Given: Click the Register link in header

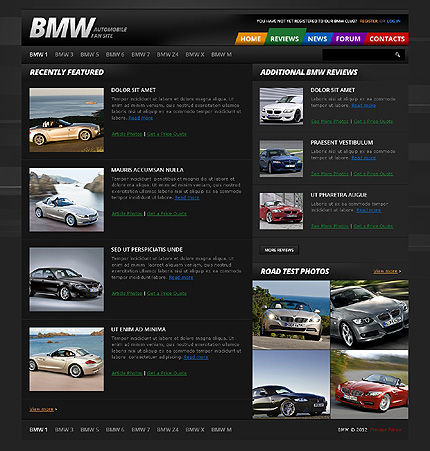Looking at the screenshot, I should coord(369,21).
